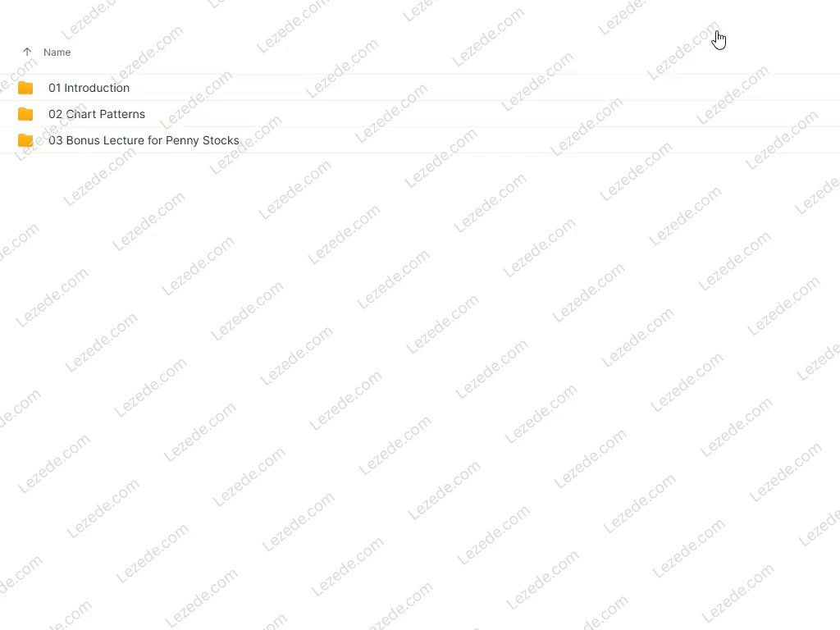Select the 01 Introduction folder icon
The width and height of the screenshot is (840, 630).
click(x=25, y=88)
